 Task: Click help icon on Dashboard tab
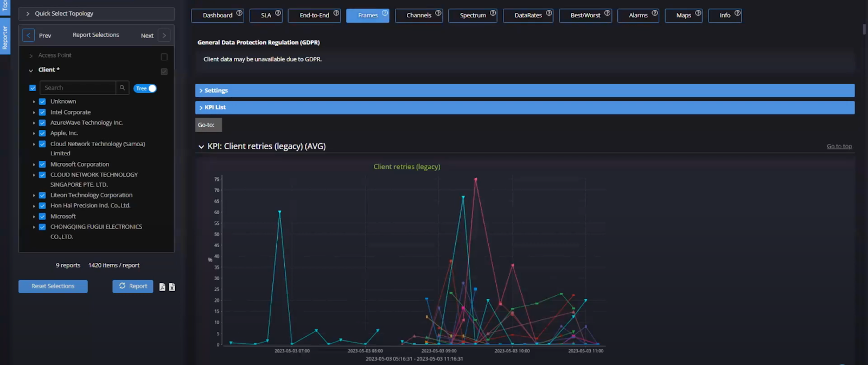(239, 13)
